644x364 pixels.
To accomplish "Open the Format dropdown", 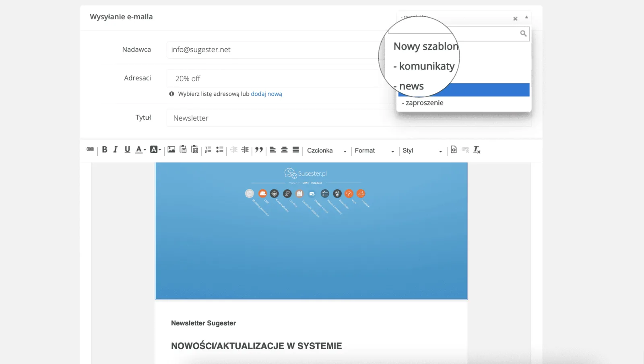I will pyautogui.click(x=374, y=150).
